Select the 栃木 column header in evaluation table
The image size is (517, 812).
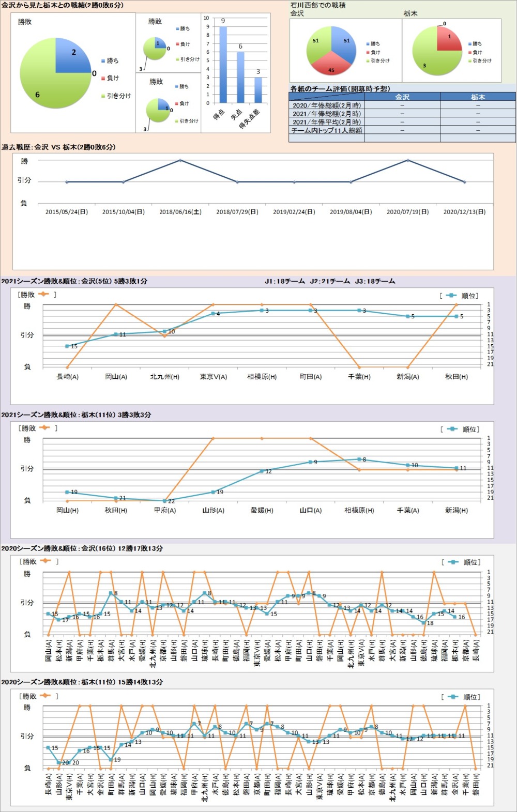click(478, 97)
